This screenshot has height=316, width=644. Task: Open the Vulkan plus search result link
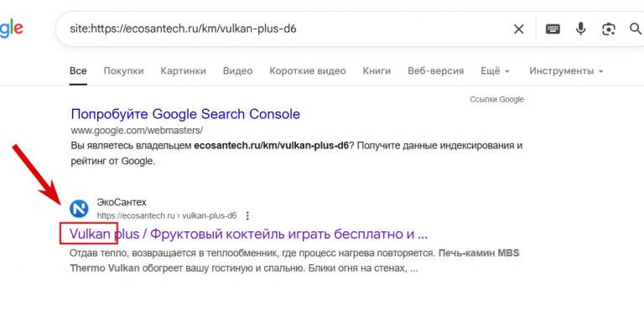[x=248, y=235]
